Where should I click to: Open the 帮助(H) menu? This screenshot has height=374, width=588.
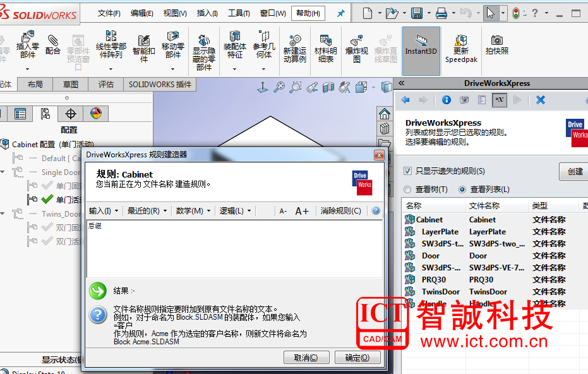click(307, 13)
